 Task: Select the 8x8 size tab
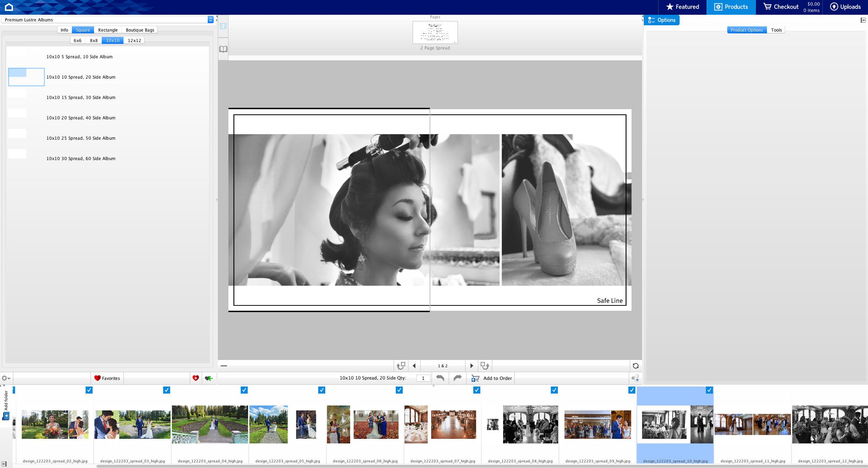point(94,40)
